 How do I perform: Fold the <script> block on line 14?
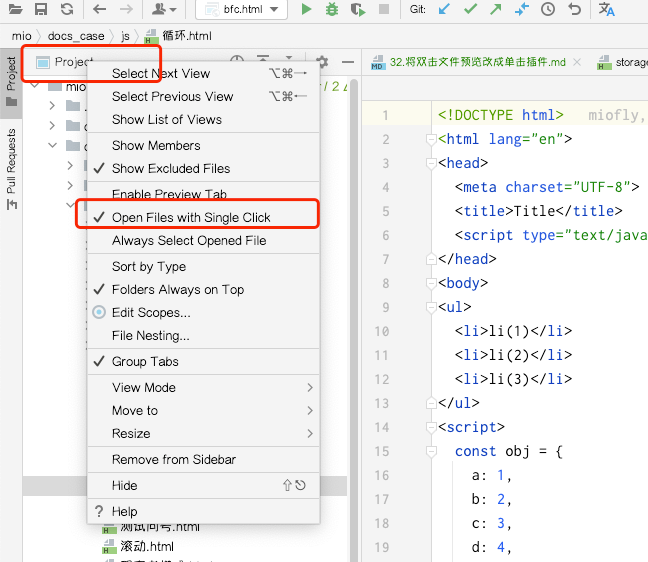(x=431, y=427)
